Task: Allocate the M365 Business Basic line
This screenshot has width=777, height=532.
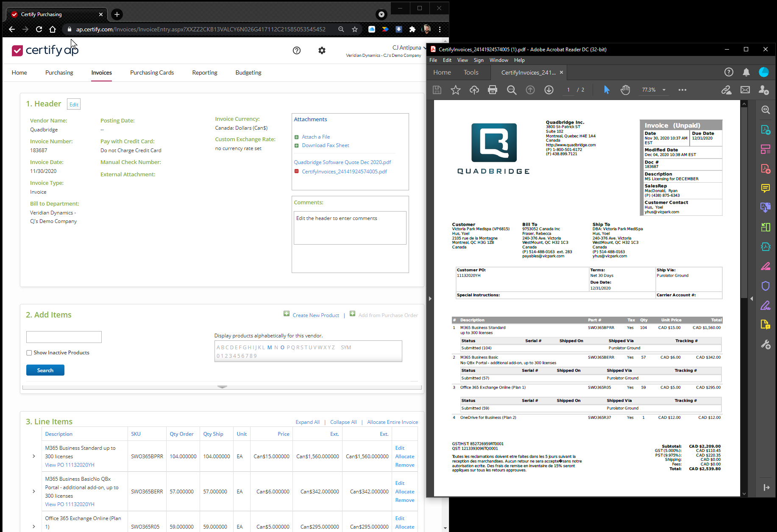Action: coord(405,492)
